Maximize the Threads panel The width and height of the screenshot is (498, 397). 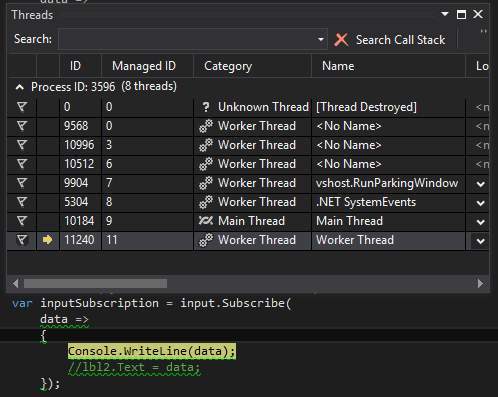pyautogui.click(x=461, y=14)
